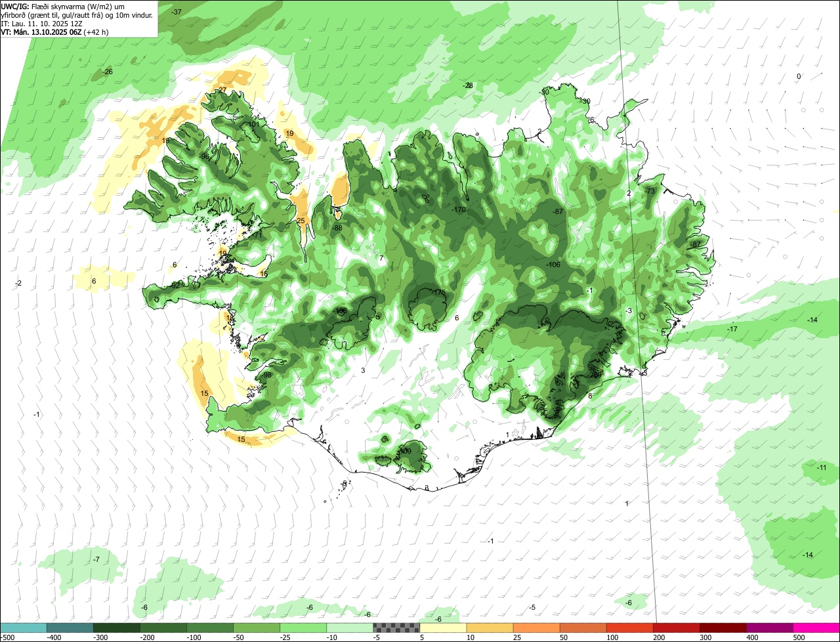Click the '-52' value on the western peninsula
840x642 pixels.
174,286
